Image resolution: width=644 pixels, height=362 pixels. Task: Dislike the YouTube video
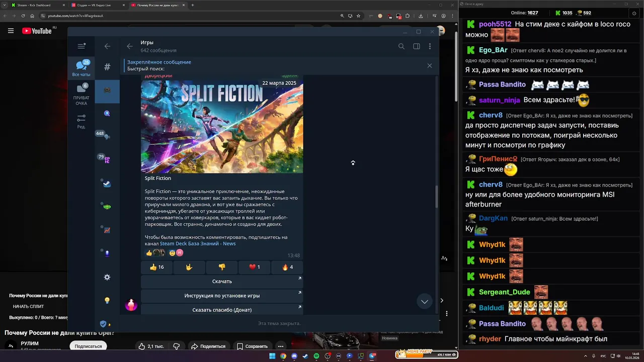click(x=177, y=346)
